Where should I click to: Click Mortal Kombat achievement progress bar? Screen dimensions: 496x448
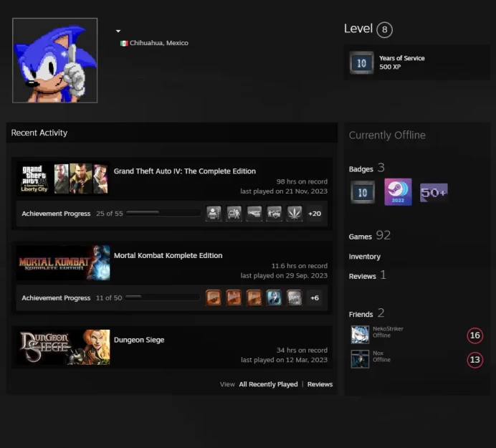tap(163, 297)
